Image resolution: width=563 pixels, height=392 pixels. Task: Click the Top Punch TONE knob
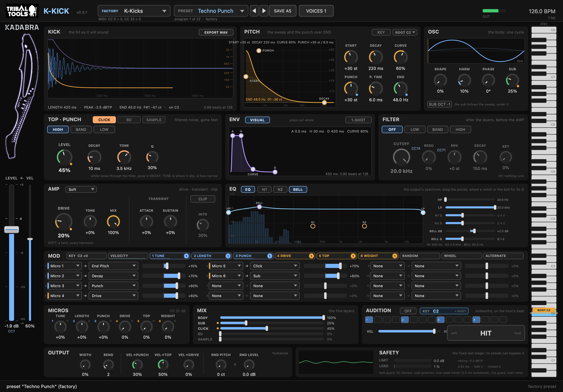click(124, 157)
